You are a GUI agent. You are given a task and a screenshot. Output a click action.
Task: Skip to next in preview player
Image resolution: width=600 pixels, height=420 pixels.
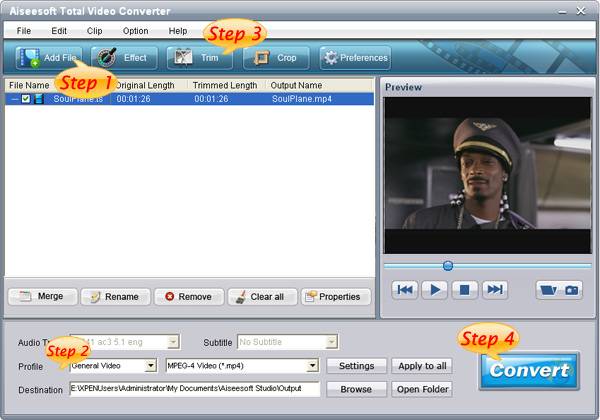[x=495, y=290]
